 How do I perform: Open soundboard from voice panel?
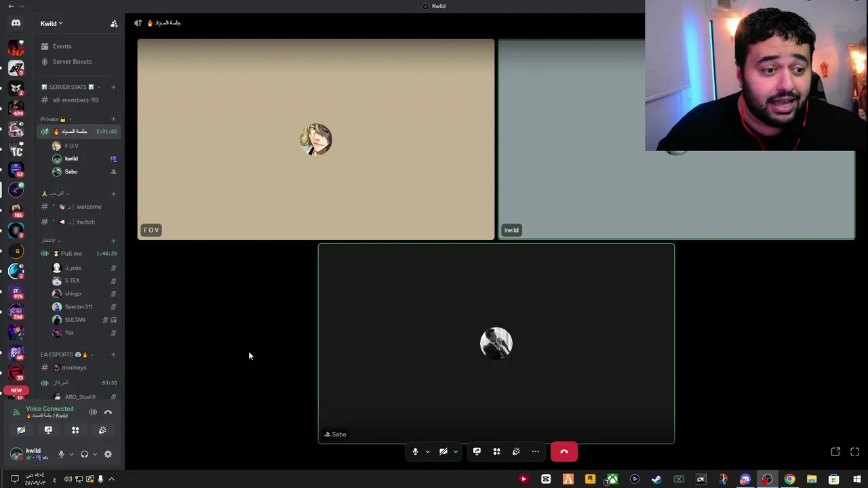click(x=102, y=430)
